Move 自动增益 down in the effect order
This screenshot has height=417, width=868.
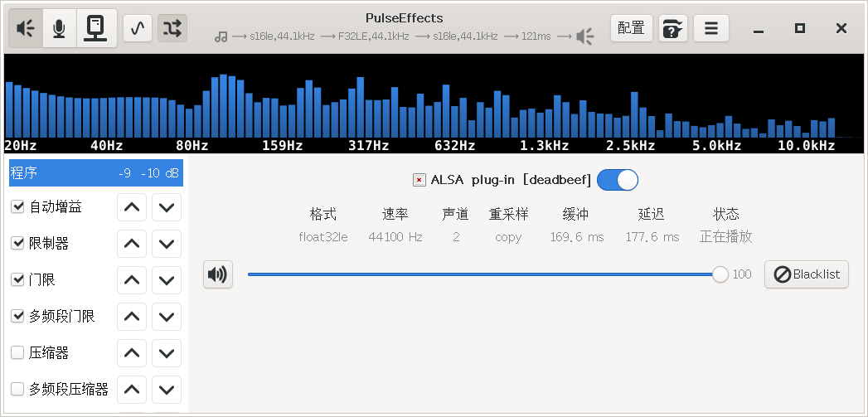click(167, 207)
